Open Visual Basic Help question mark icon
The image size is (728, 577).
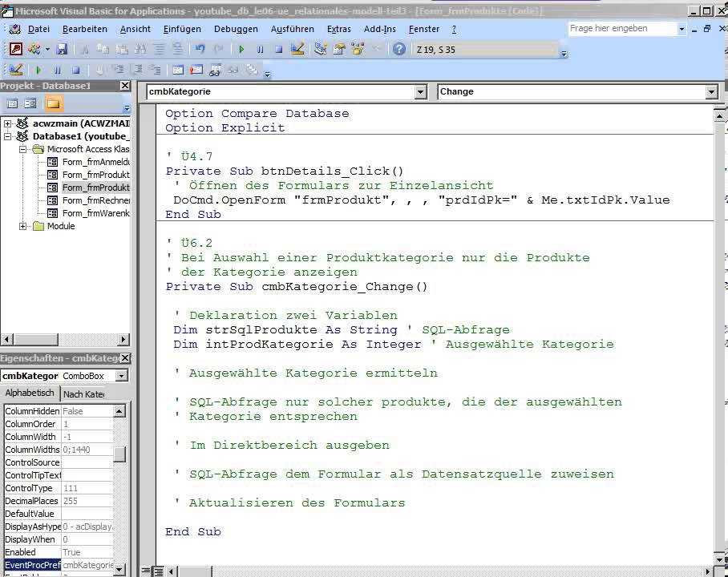398,49
